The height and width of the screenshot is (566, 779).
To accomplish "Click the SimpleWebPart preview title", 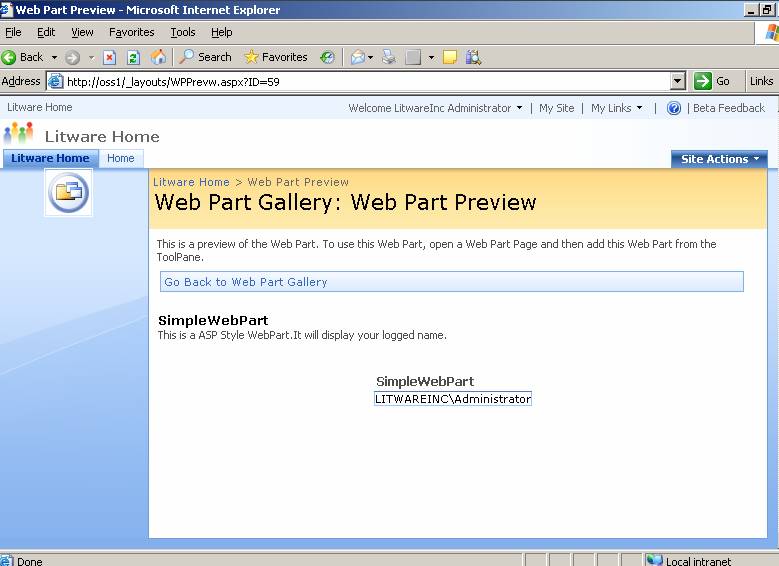I will (425, 381).
